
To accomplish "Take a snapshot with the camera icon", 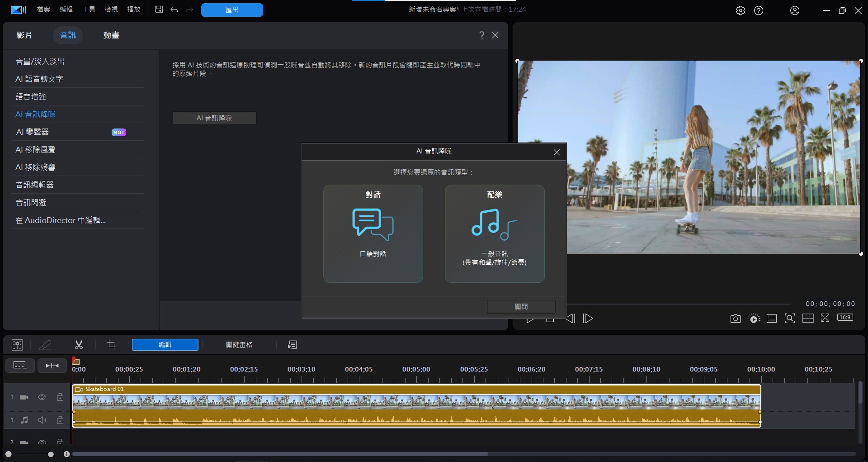I will point(735,319).
